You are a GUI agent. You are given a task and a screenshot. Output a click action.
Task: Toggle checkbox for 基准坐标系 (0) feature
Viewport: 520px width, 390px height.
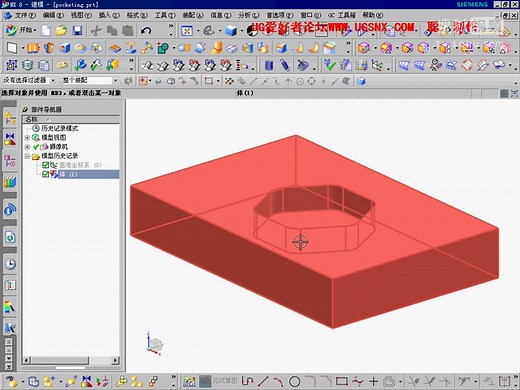click(45, 165)
